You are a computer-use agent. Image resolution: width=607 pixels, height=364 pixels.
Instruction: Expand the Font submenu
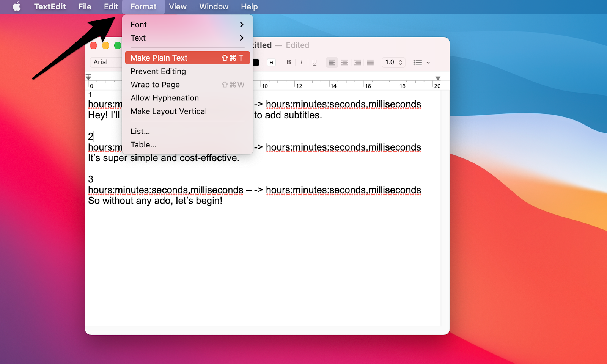[x=187, y=25]
